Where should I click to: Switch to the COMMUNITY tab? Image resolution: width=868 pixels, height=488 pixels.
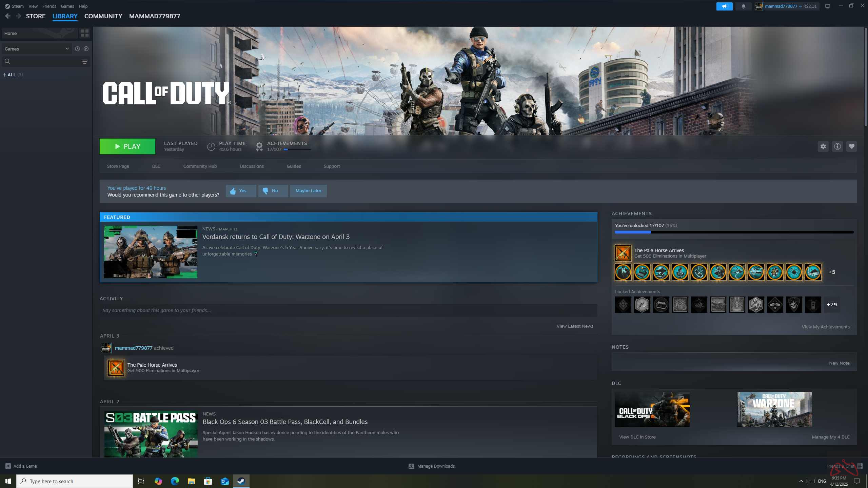pyautogui.click(x=103, y=16)
